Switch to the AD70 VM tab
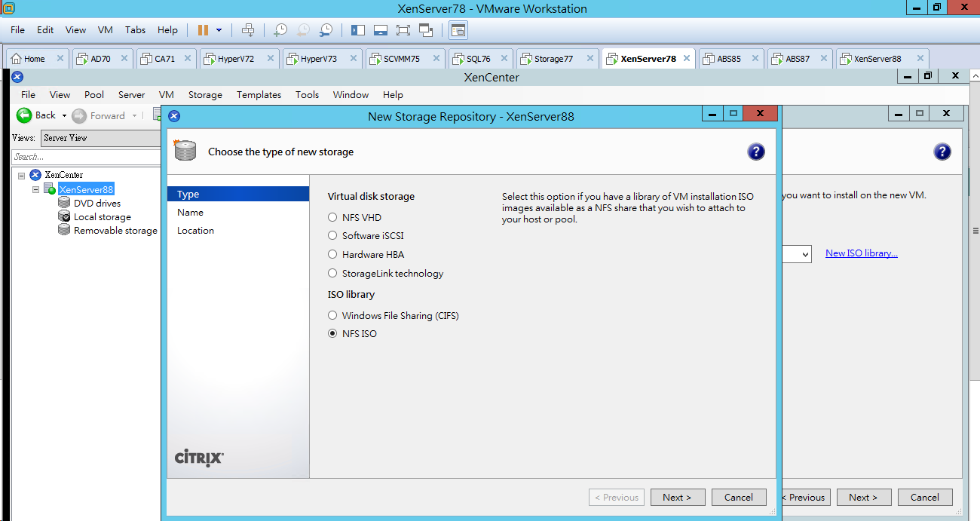This screenshot has height=521, width=980. click(100, 59)
